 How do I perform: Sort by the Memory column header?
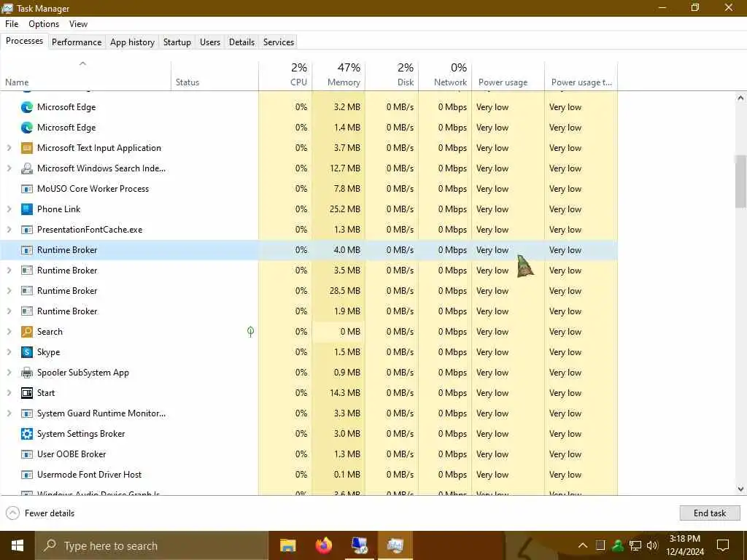338,76
